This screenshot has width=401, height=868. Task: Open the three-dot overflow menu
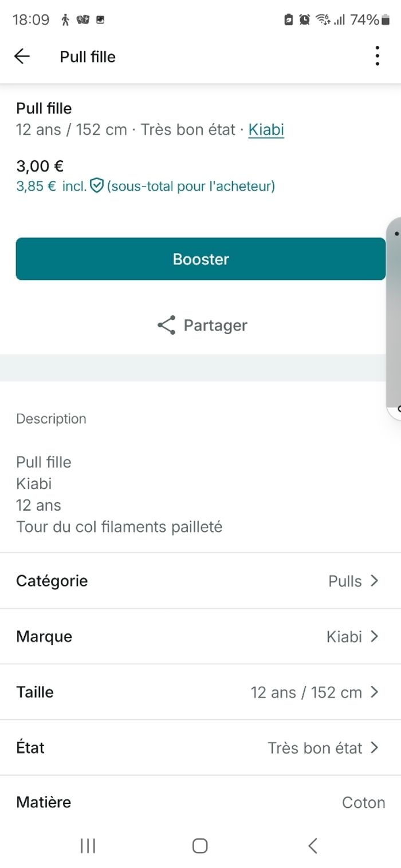tap(377, 56)
